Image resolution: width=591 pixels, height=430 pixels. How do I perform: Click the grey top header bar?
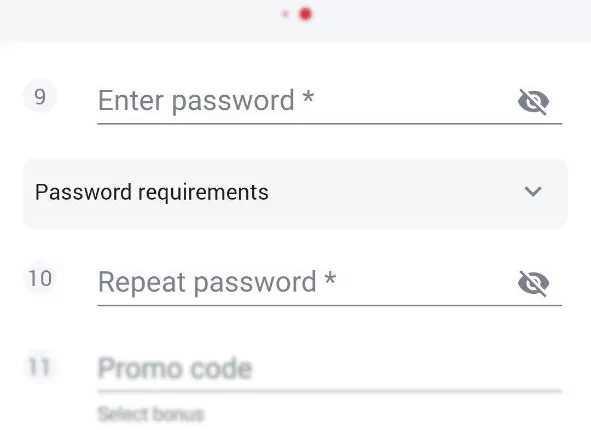point(296,21)
